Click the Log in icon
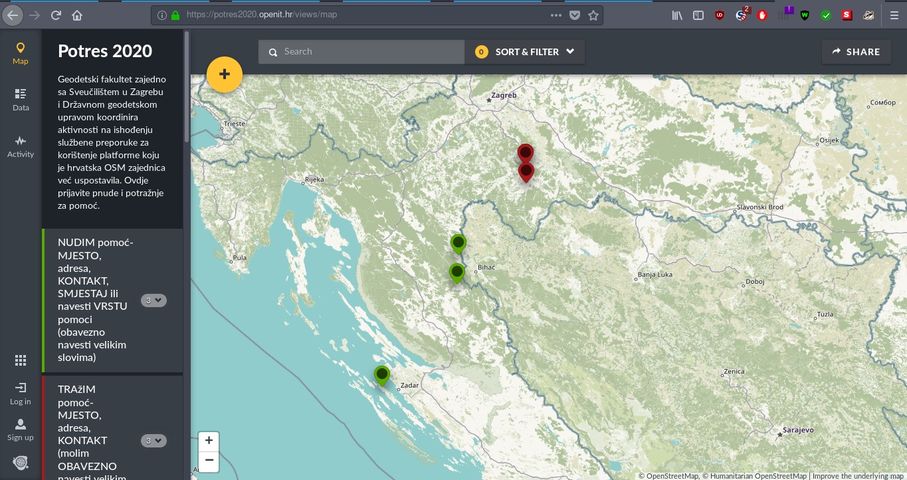The image size is (907, 480). (x=20, y=393)
